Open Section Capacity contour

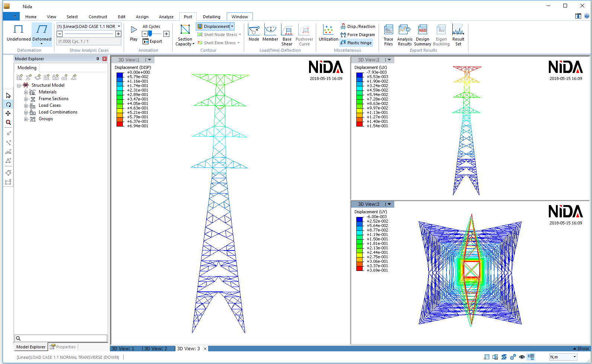185,35
